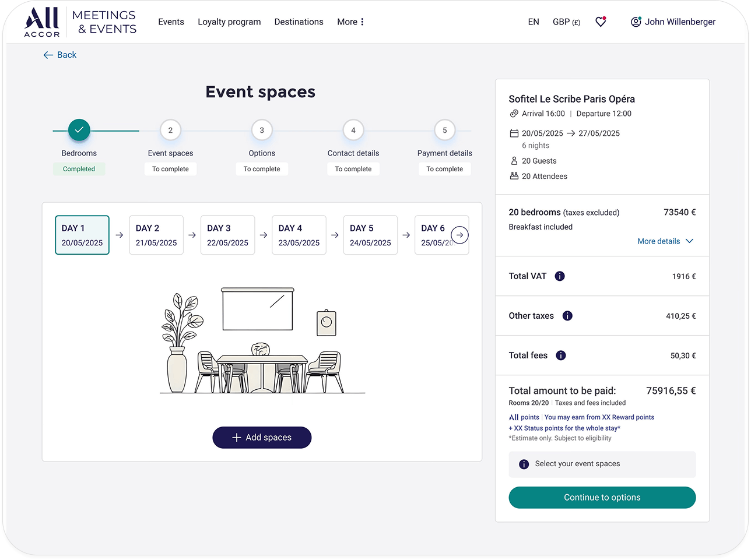Click the info icon in Select your event spaces

tap(524, 464)
